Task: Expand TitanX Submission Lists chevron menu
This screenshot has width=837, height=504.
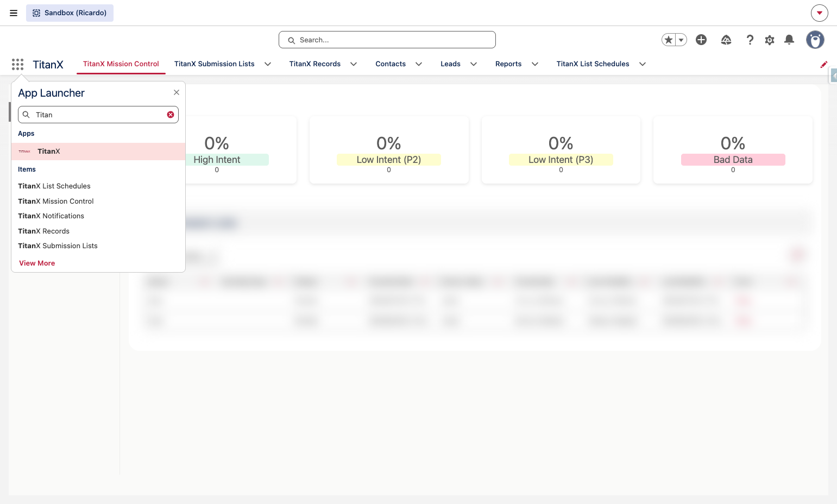Action: pyautogui.click(x=268, y=64)
